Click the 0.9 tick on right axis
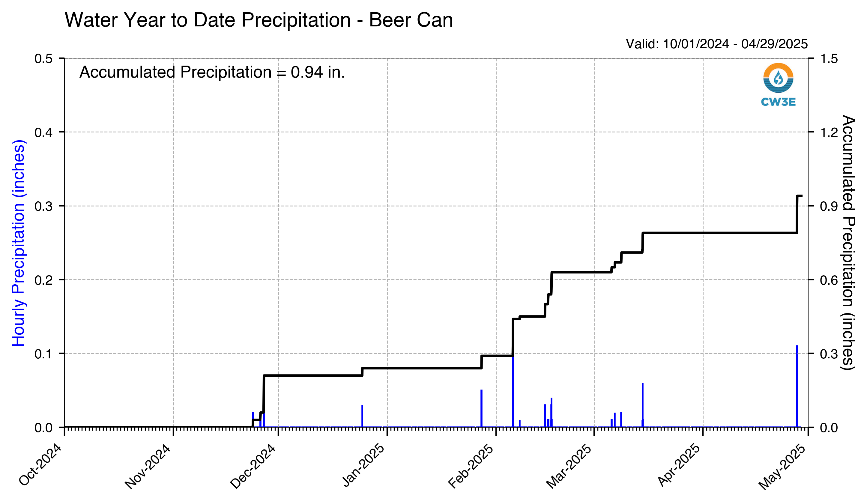Viewport: 867px width, 504px height. click(829, 206)
